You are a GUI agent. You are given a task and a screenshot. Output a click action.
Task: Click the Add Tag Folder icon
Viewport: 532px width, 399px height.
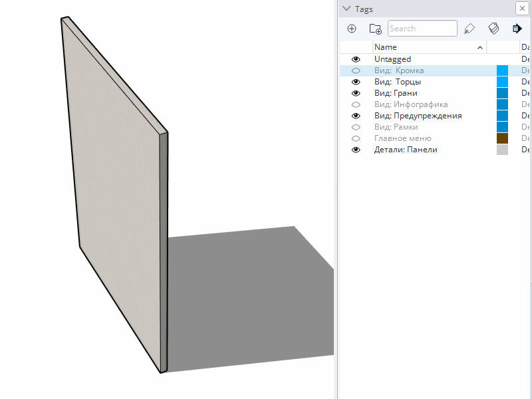tap(375, 29)
